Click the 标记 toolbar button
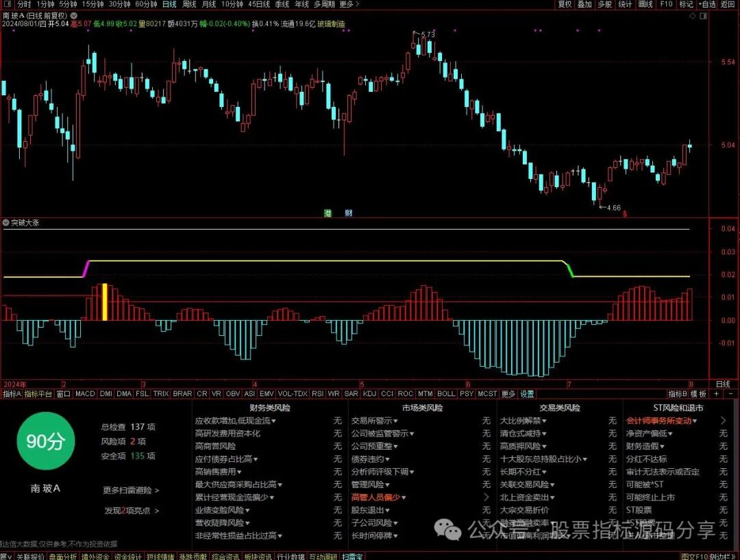 pyautogui.click(x=686, y=4)
